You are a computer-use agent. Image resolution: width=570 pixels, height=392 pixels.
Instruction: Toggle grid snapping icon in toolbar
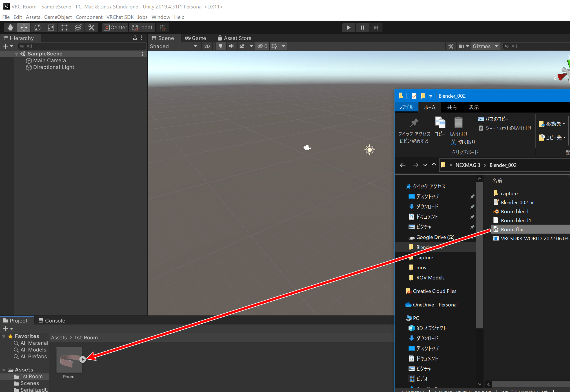click(x=163, y=28)
